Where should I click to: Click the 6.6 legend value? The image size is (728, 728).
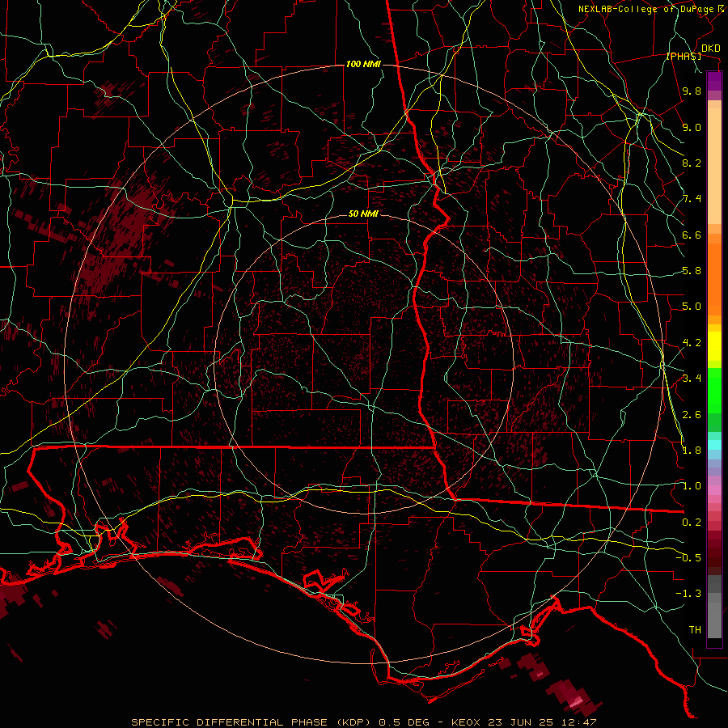(692, 235)
